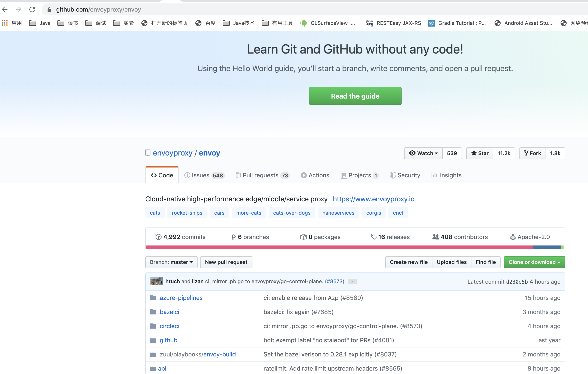Click the contributors people icon
588x374 pixels.
pos(435,237)
